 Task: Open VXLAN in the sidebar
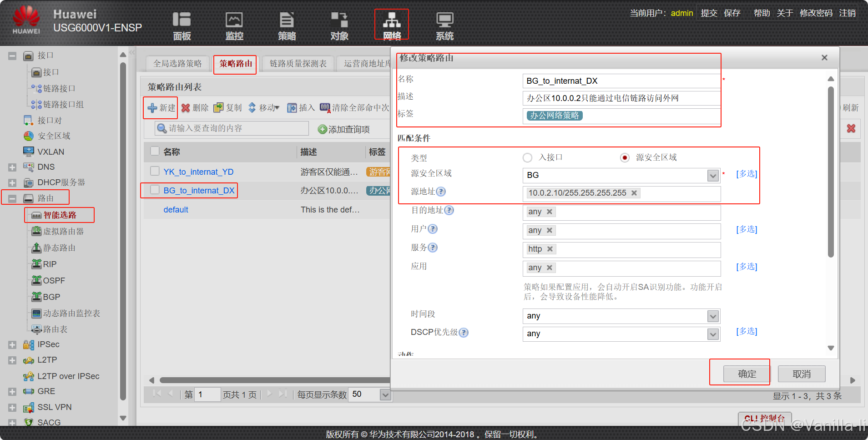pos(50,152)
